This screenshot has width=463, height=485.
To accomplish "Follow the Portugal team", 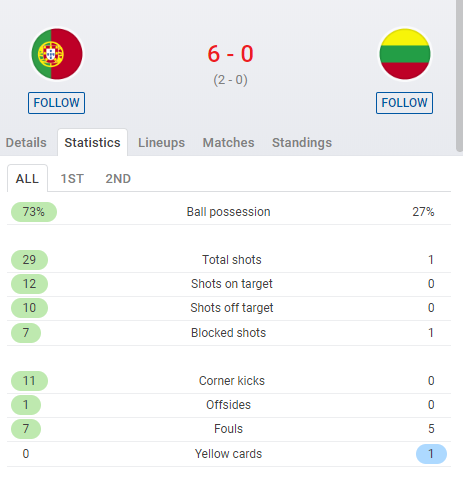I will 56,103.
